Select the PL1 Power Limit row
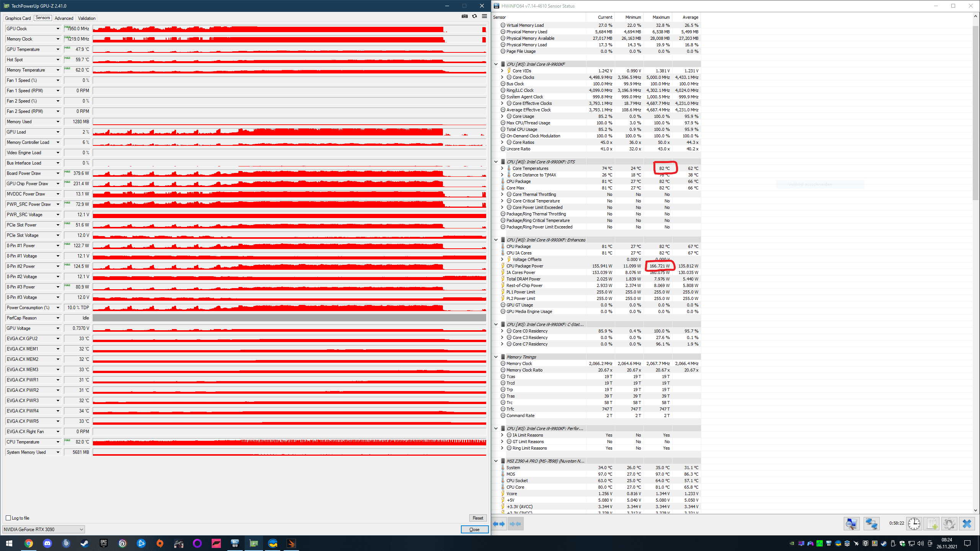The height and width of the screenshot is (551, 980). point(596,292)
